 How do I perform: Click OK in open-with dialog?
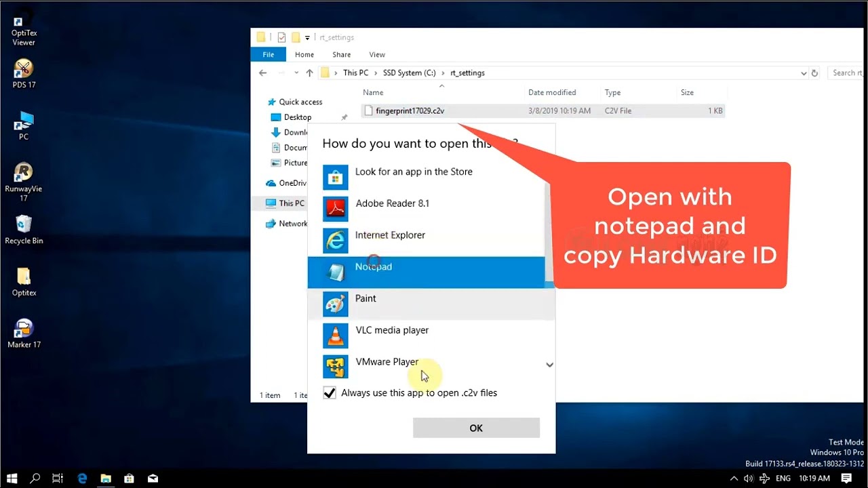476,428
